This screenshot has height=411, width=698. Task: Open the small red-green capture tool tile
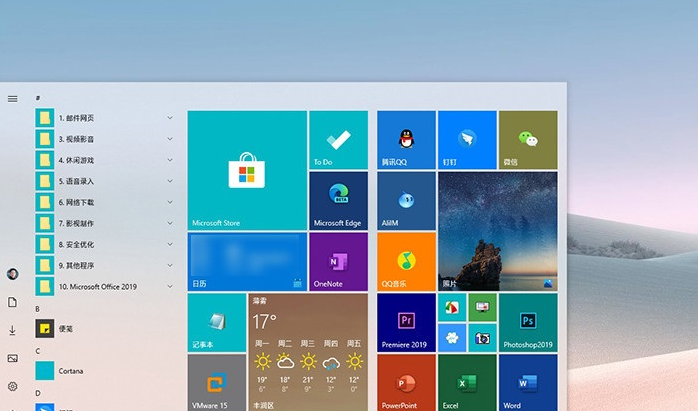(x=452, y=307)
